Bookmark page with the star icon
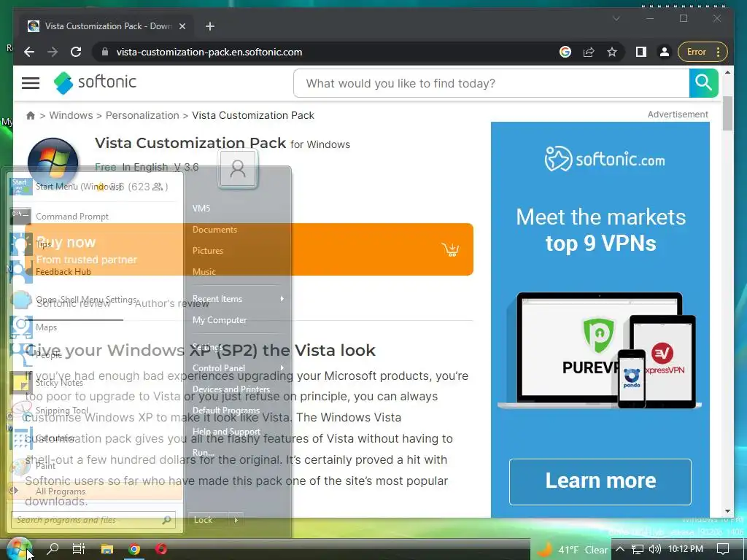This screenshot has width=747, height=560. tap(612, 52)
